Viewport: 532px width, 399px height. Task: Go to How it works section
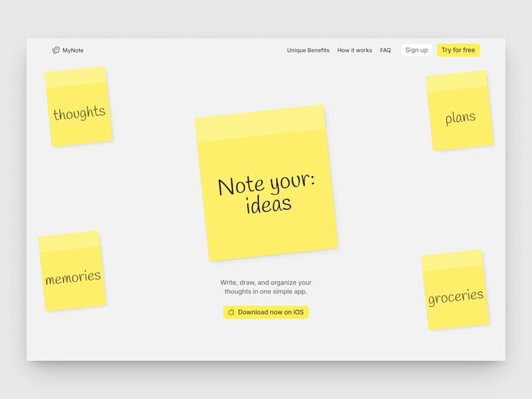354,51
